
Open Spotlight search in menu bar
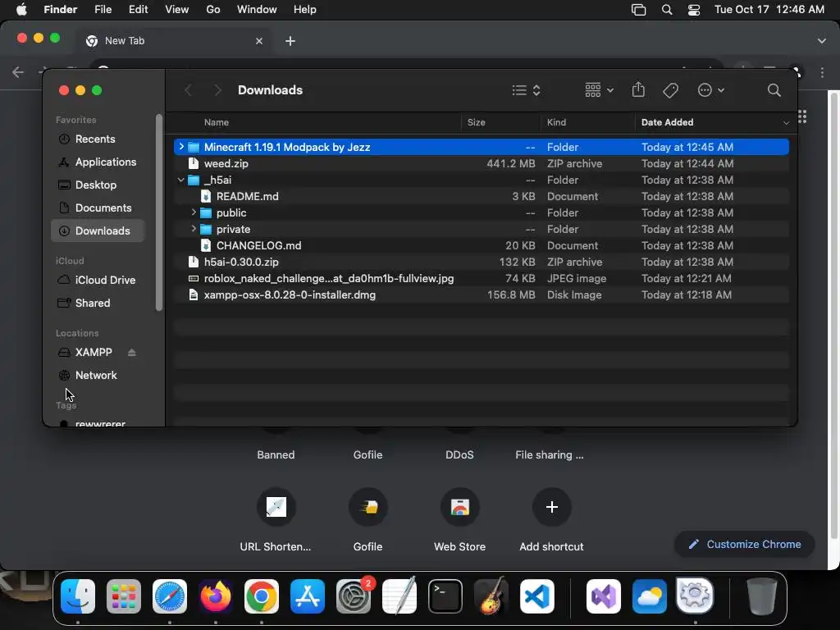click(666, 10)
